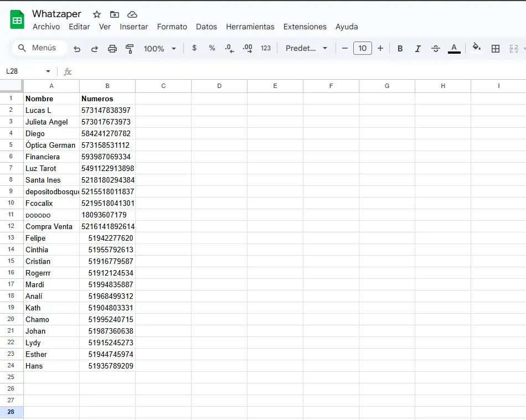Toggle strikethrough formatting
Image resolution: width=526 pixels, height=420 pixels.
pyautogui.click(x=436, y=49)
